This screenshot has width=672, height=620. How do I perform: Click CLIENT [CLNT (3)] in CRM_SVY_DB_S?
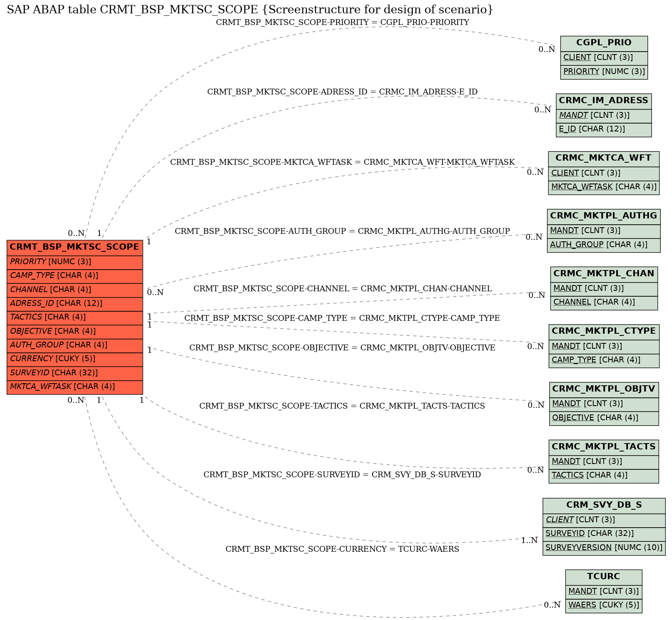click(604, 520)
